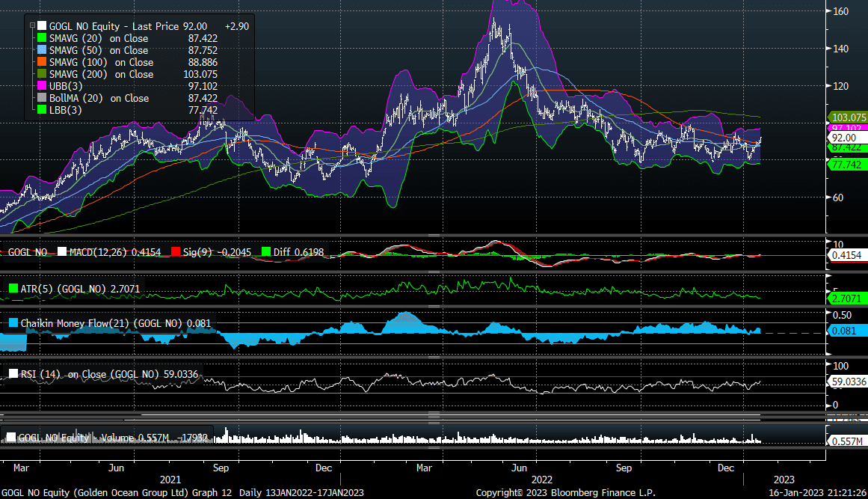This screenshot has height=499, width=868.
Task: Select the 'SMAVG (50) on Close' legend label
Action: pos(99,50)
